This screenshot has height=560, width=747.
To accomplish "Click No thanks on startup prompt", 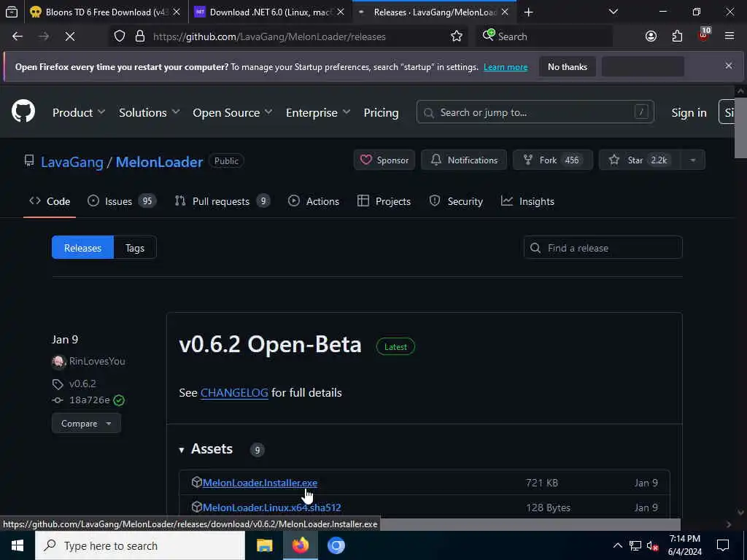I will [x=568, y=66].
